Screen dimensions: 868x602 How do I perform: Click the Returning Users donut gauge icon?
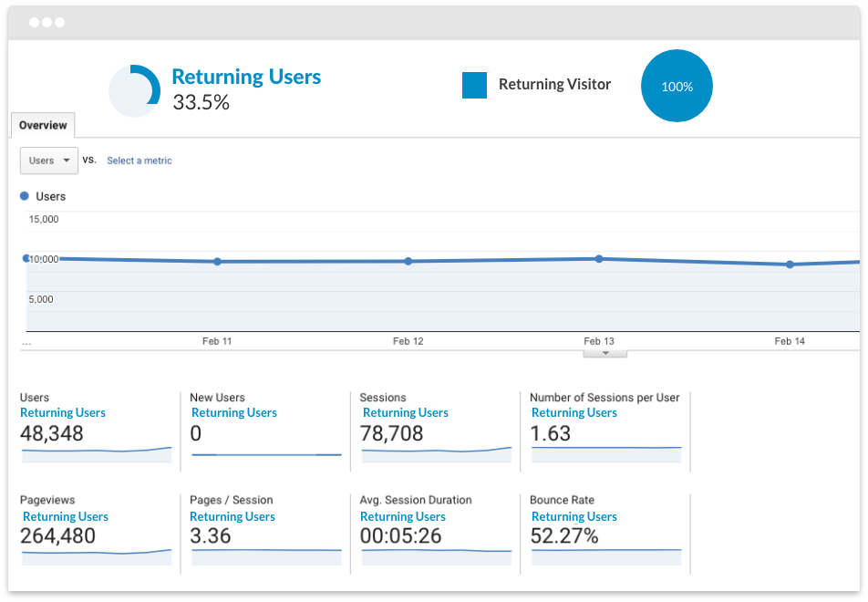(134, 90)
